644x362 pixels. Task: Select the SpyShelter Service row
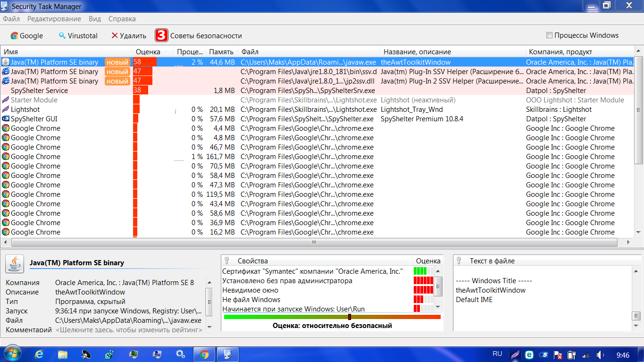point(317,91)
